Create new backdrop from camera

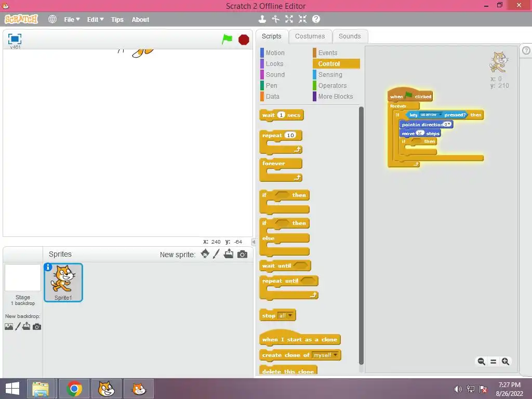pos(37,327)
